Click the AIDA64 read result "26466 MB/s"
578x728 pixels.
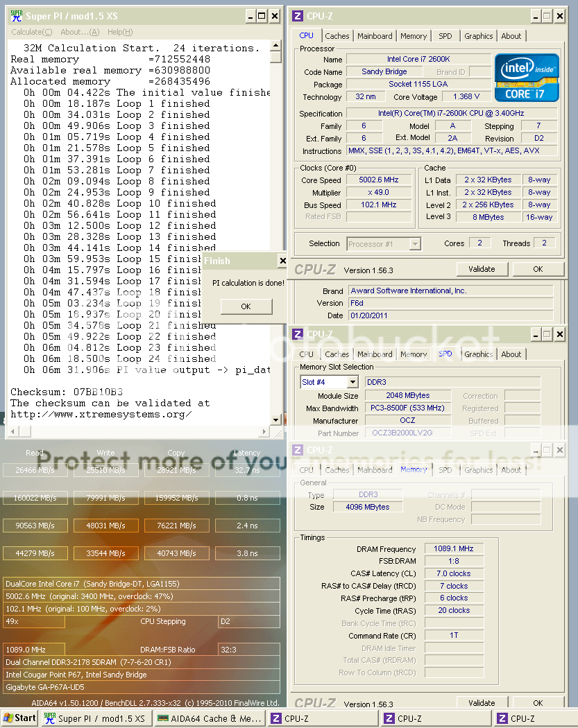pyautogui.click(x=35, y=470)
